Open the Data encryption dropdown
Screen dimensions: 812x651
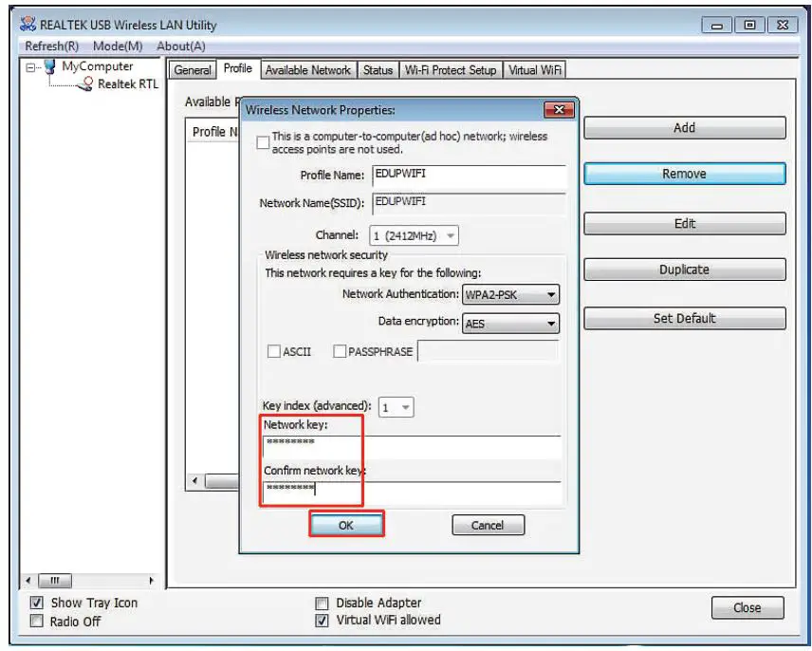point(510,324)
